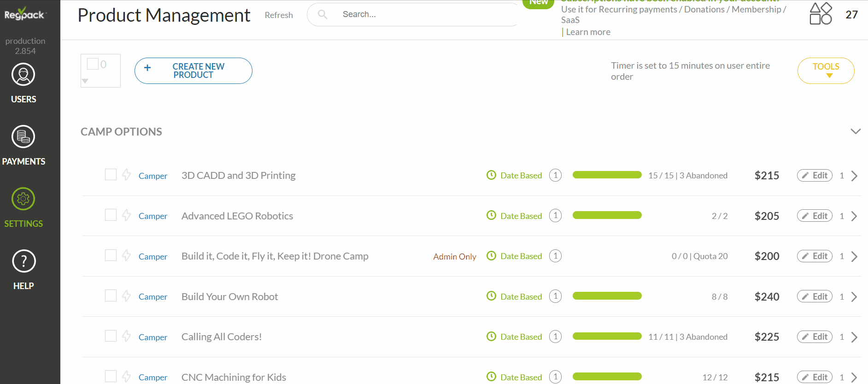Viewport: 868px width, 384px height.
Task: Select the Calling All Coders! checkbox
Action: click(x=111, y=336)
